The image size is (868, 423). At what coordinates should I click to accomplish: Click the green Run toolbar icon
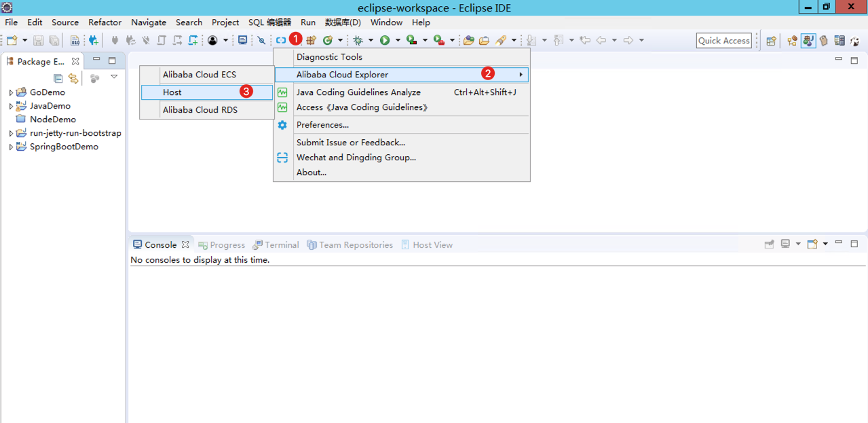click(385, 41)
